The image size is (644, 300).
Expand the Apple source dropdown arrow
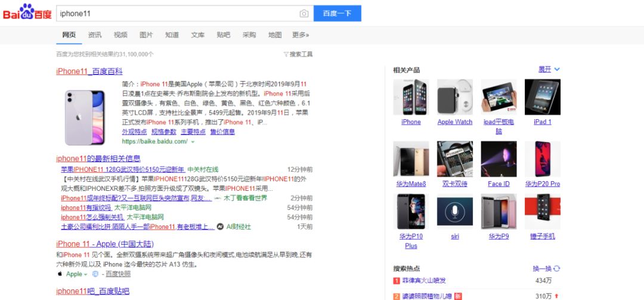point(86,274)
